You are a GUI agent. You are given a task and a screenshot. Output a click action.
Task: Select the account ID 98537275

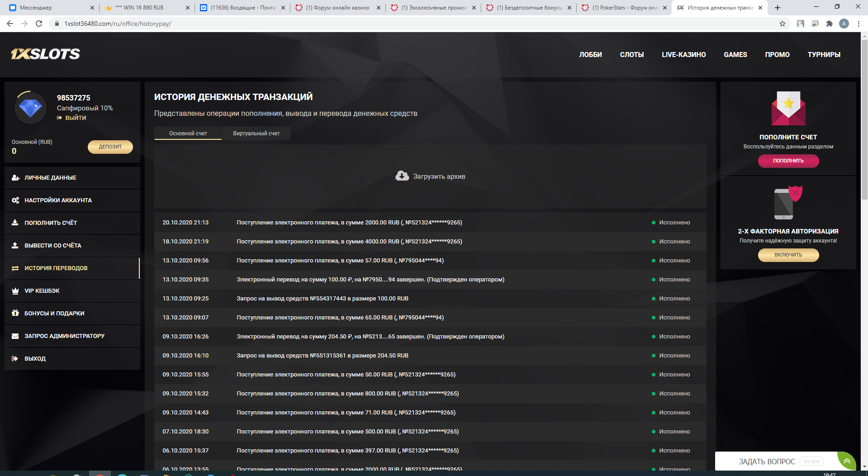coord(74,98)
